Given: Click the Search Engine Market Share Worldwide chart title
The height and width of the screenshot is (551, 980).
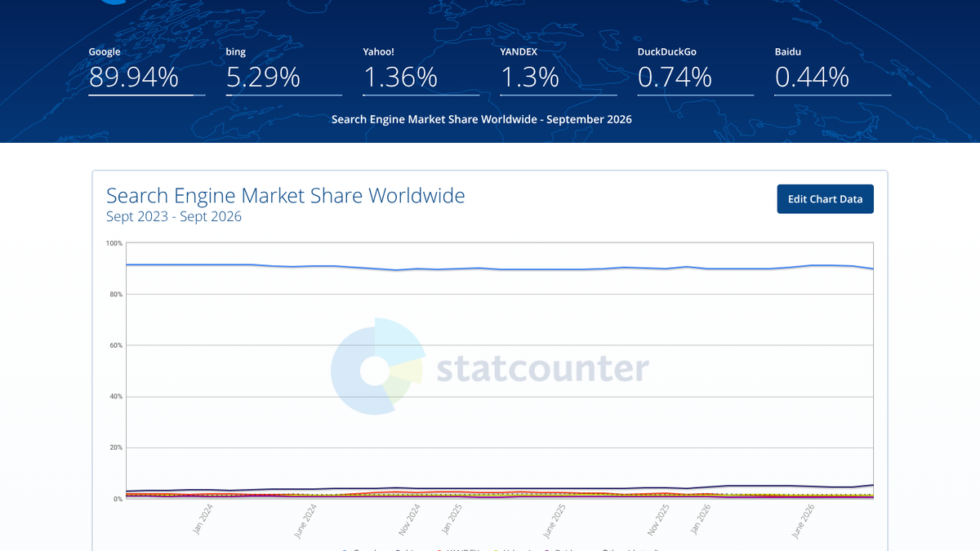Looking at the screenshot, I should coord(286,196).
